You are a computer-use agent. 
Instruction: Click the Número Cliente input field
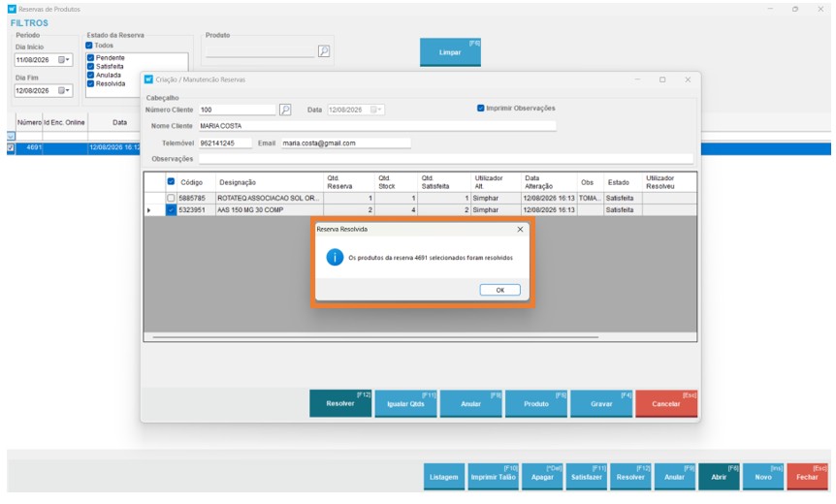pyautogui.click(x=238, y=110)
